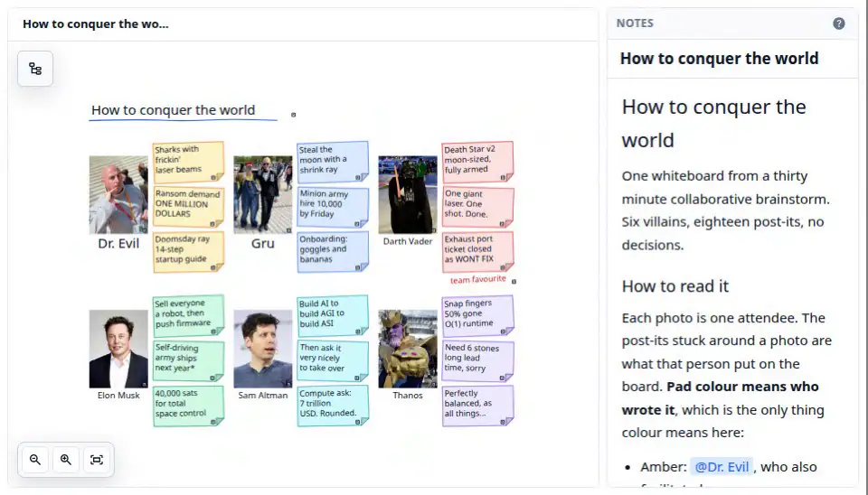Click the bold notes title under NOTES
Image resolution: width=868 pixels, height=495 pixels.
[719, 58]
